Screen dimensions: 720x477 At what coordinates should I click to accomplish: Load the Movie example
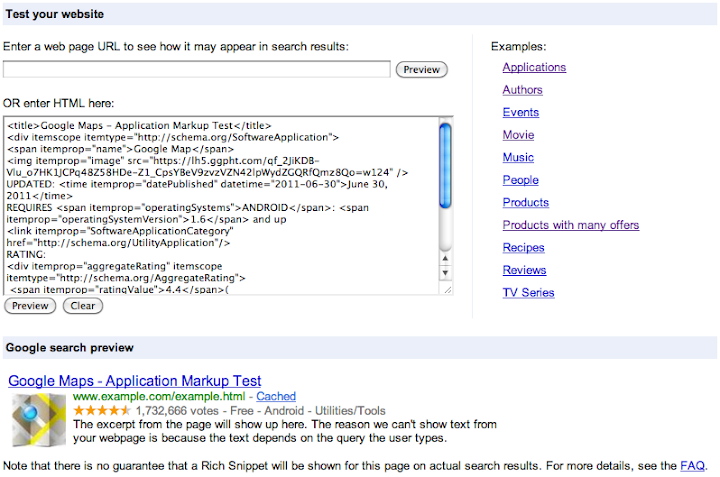point(518,135)
